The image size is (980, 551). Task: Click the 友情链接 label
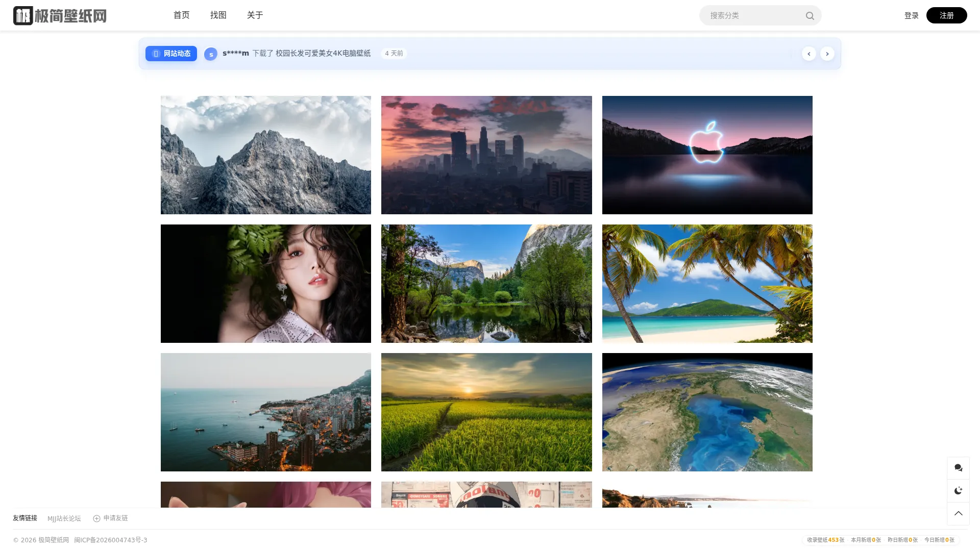coord(25,518)
